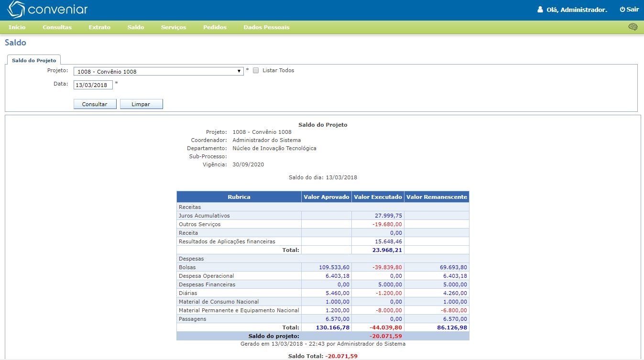Click the value 27.999,75
644x360 pixels.
pos(388,216)
